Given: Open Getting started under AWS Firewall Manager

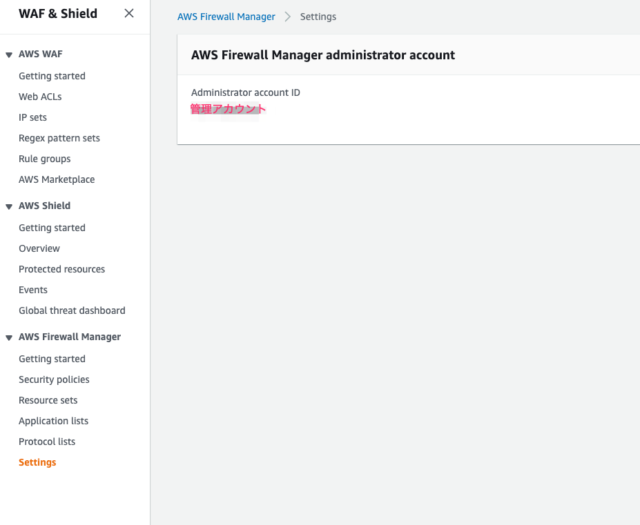Looking at the screenshot, I should [x=52, y=359].
